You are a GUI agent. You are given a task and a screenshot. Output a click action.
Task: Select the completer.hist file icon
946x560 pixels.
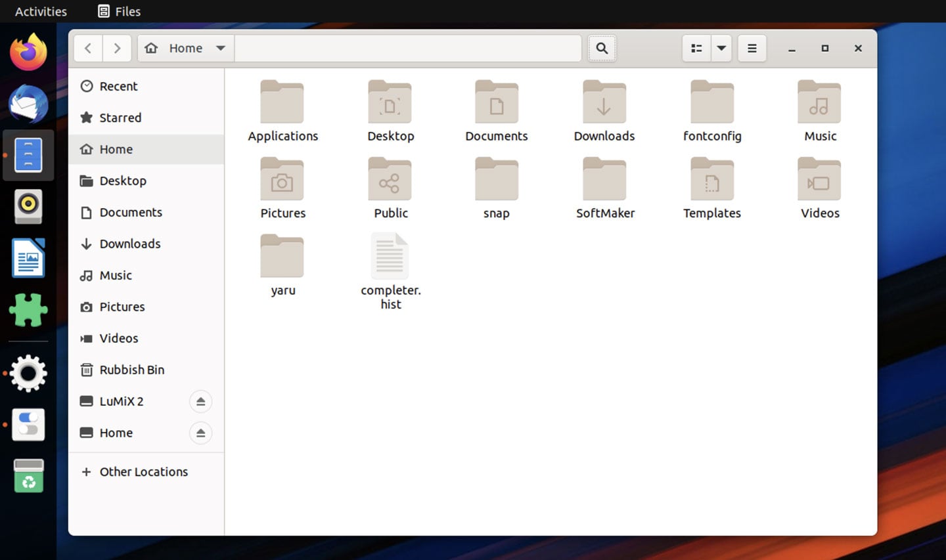pos(390,255)
